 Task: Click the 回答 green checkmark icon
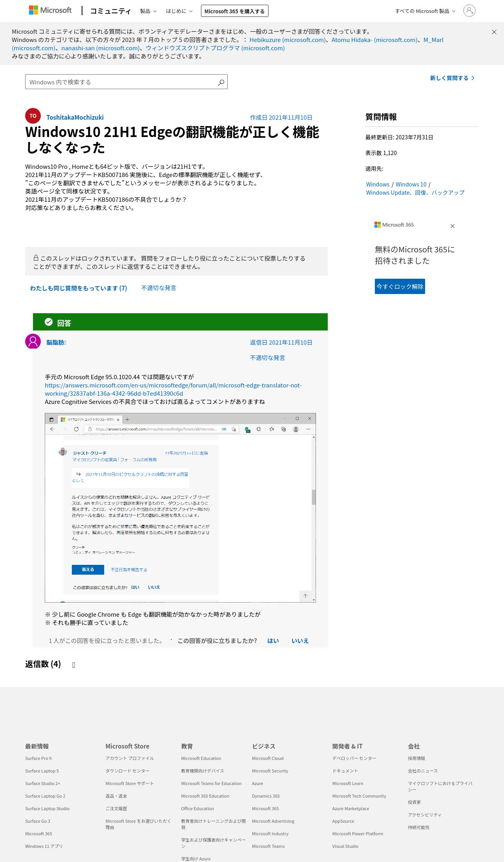(x=49, y=322)
